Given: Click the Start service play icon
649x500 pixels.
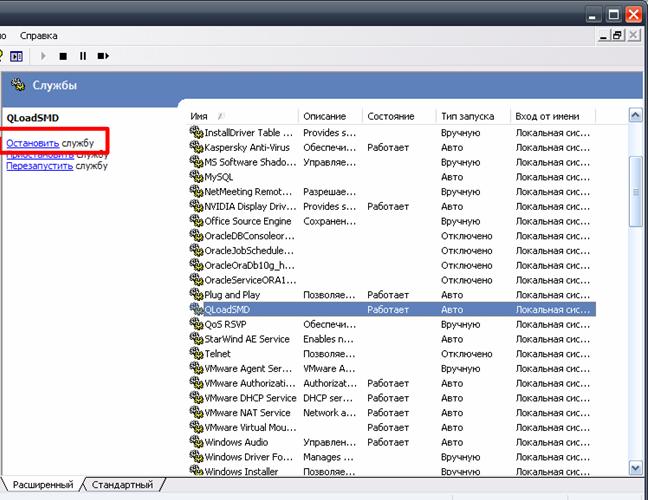Looking at the screenshot, I should pyautogui.click(x=43, y=56).
